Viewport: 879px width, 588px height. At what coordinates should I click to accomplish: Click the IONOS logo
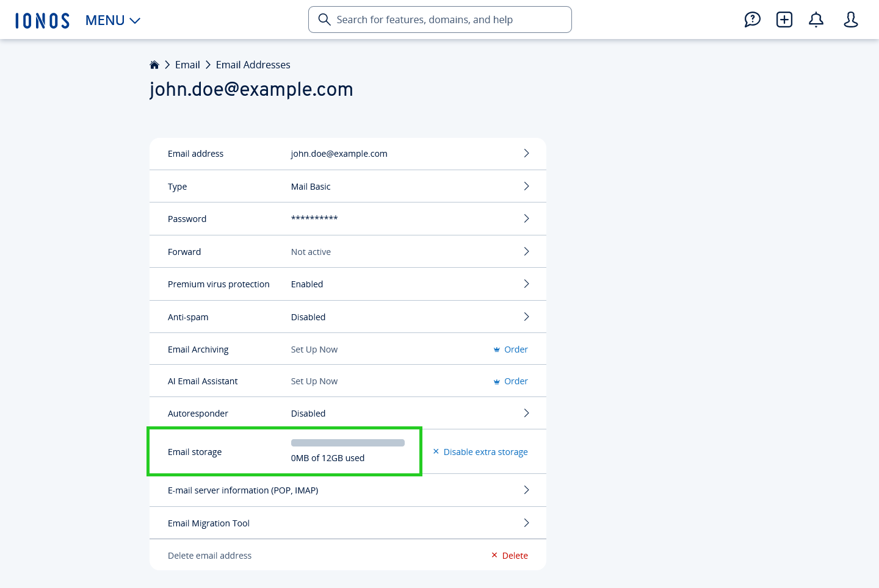click(42, 20)
